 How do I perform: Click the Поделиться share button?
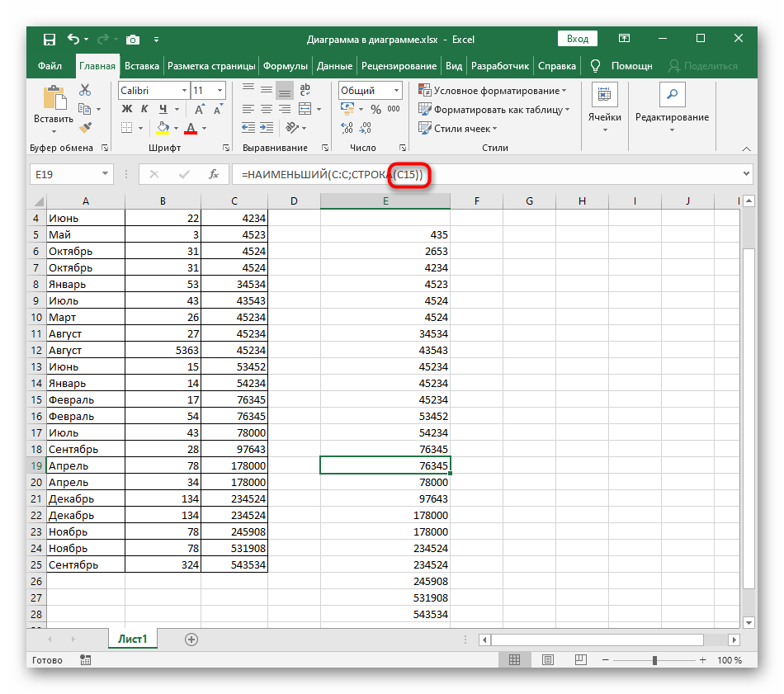(702, 66)
